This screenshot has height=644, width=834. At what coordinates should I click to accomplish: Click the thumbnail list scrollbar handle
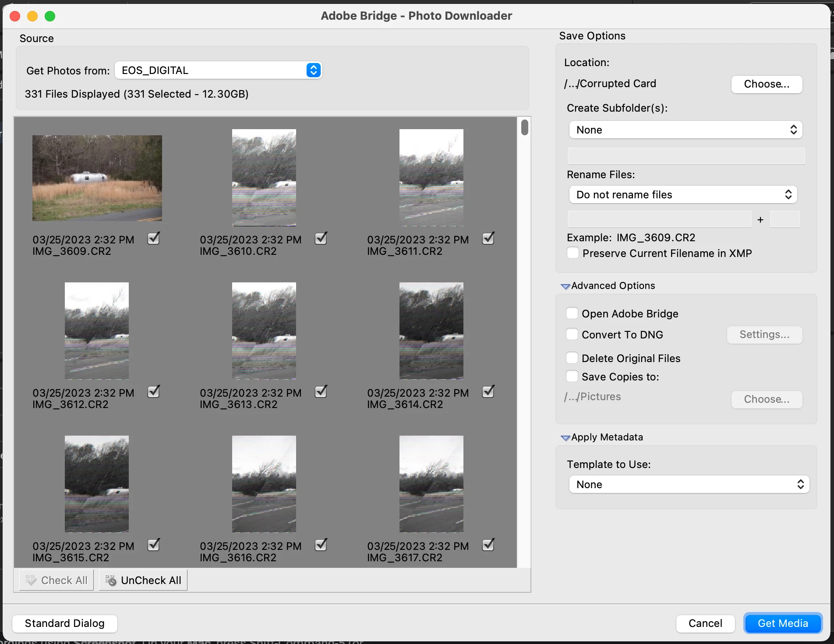[x=524, y=127]
